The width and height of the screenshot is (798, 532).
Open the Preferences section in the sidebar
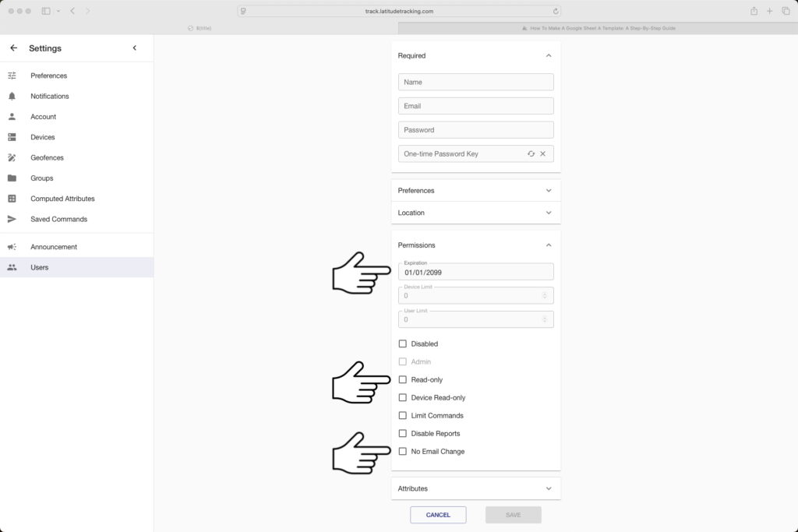coord(48,76)
